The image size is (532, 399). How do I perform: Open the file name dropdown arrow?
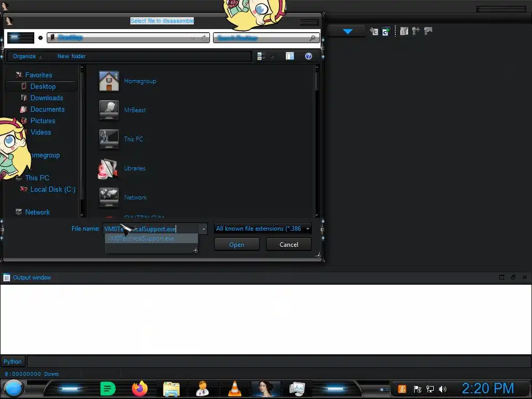click(204, 229)
